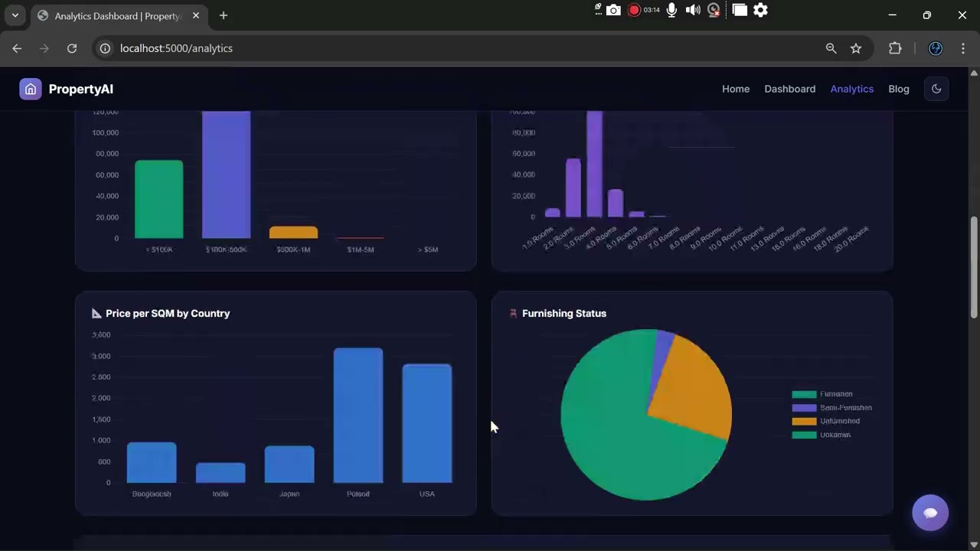The width and height of the screenshot is (980, 551).
Task: Reload the analytics page
Action: pos(72,48)
